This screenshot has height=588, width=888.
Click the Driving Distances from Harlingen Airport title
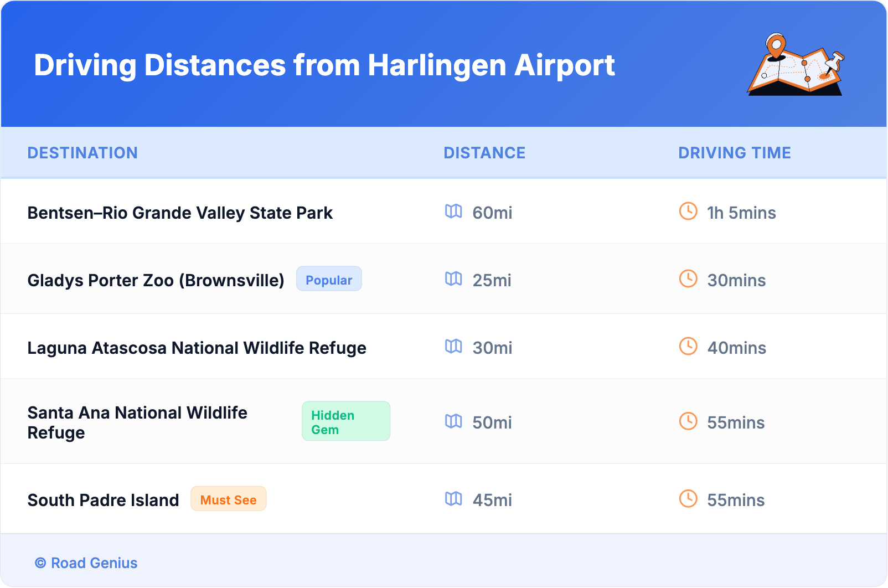[324, 65]
